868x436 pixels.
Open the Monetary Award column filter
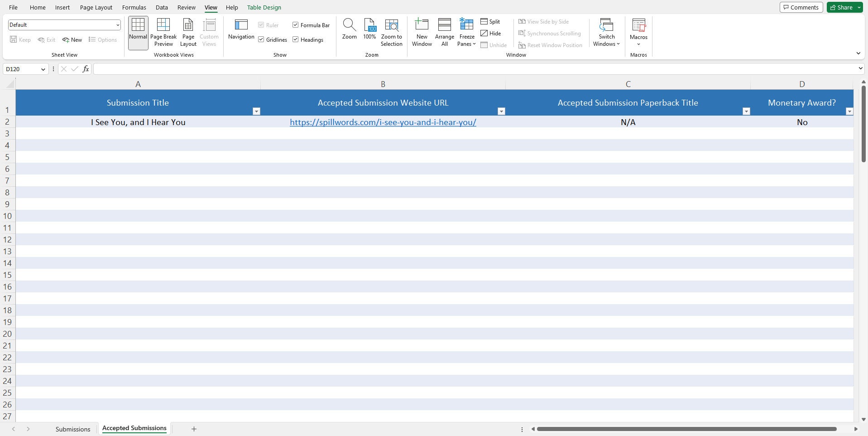click(850, 111)
